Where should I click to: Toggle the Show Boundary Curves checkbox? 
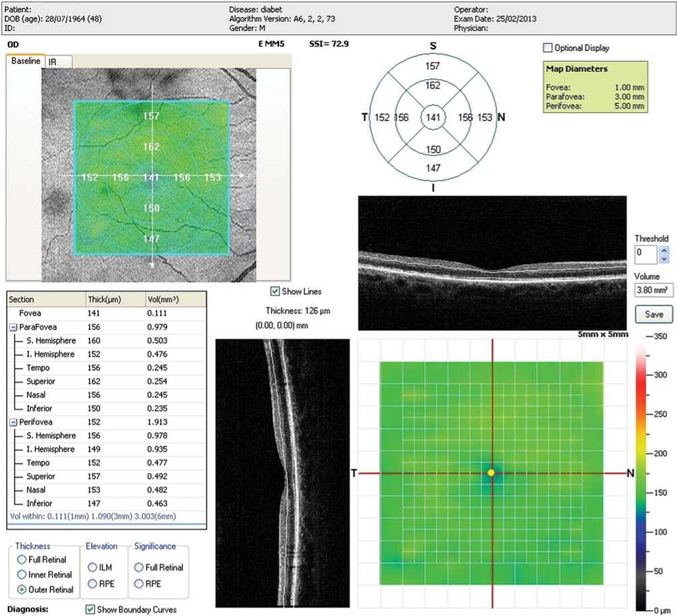click(x=90, y=609)
